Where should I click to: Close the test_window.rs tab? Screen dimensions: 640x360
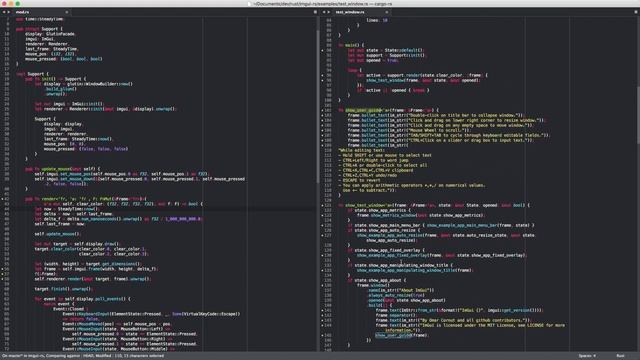387,12
